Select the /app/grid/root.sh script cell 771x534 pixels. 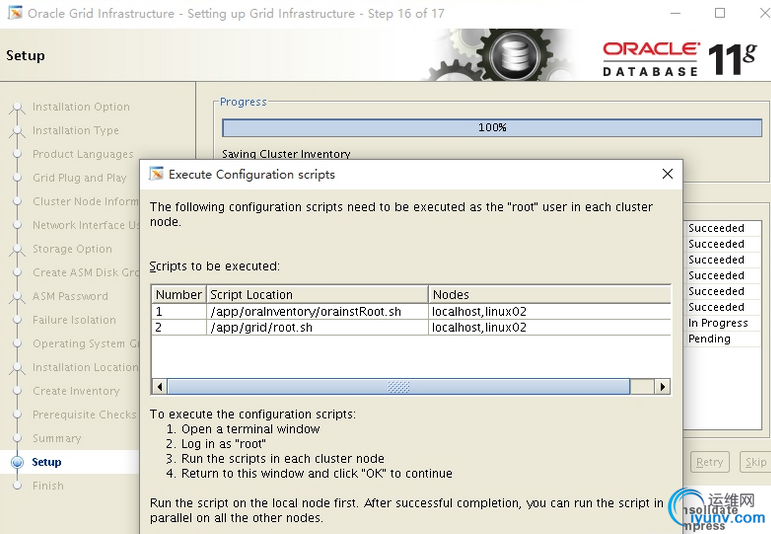coord(317,327)
